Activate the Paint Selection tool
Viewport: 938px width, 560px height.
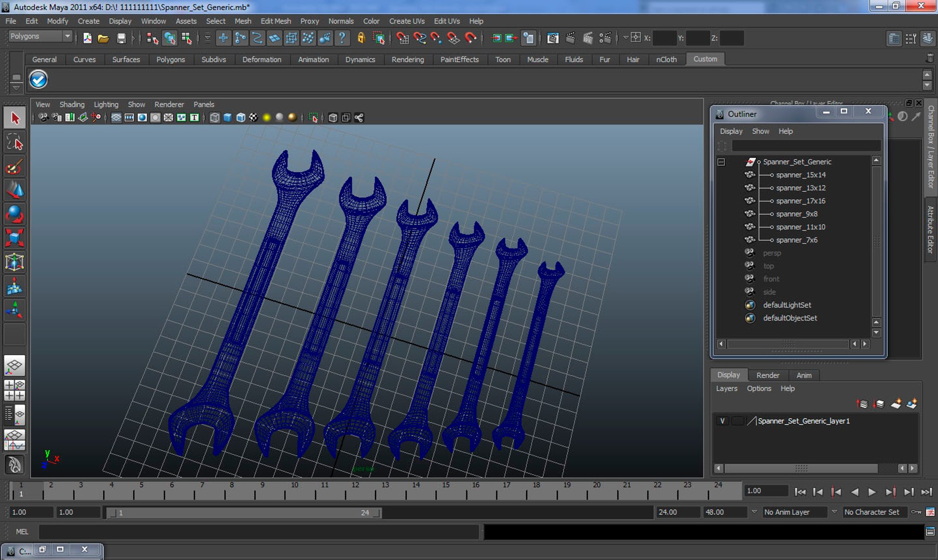(15, 166)
